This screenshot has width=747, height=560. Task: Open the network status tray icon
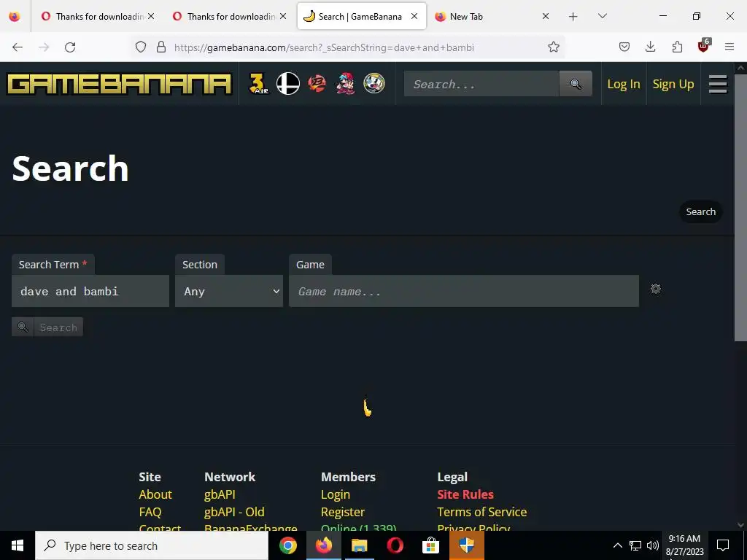click(x=635, y=545)
